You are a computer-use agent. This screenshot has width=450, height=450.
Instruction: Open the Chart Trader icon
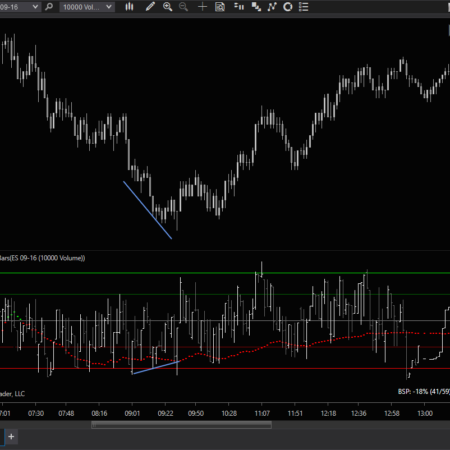coord(239,7)
